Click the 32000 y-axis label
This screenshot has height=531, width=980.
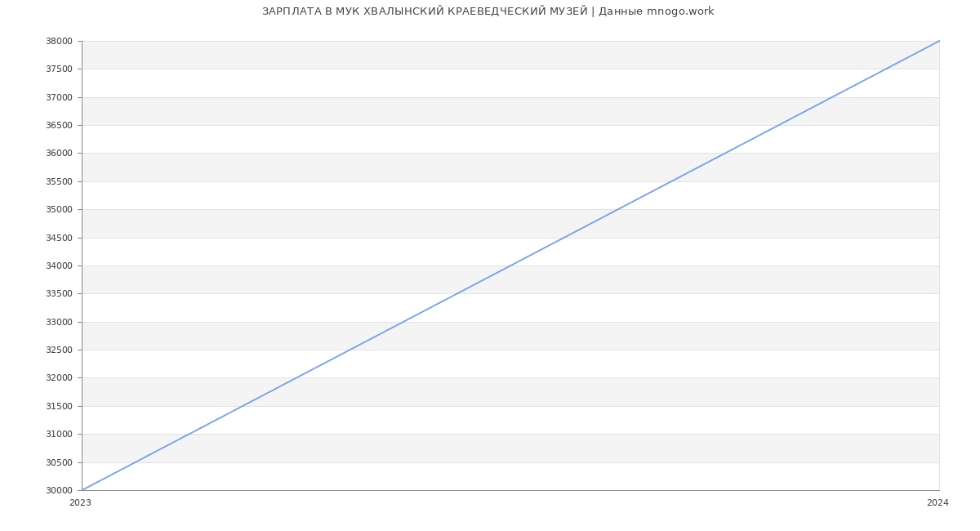click(59, 378)
